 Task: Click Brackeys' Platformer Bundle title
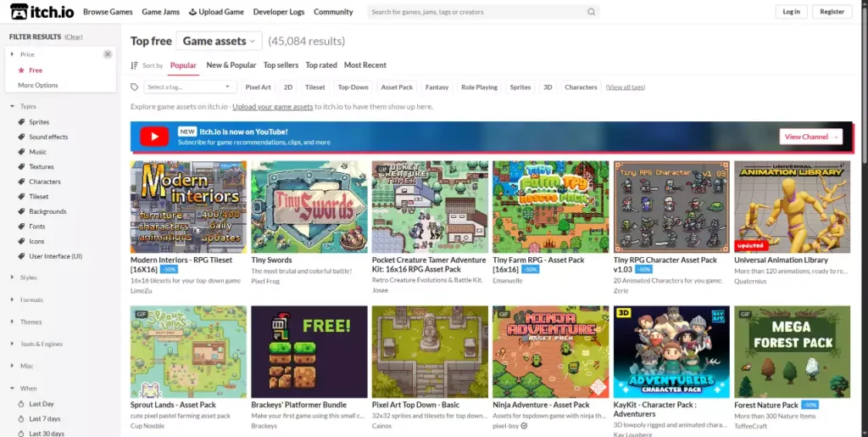pyautogui.click(x=299, y=405)
